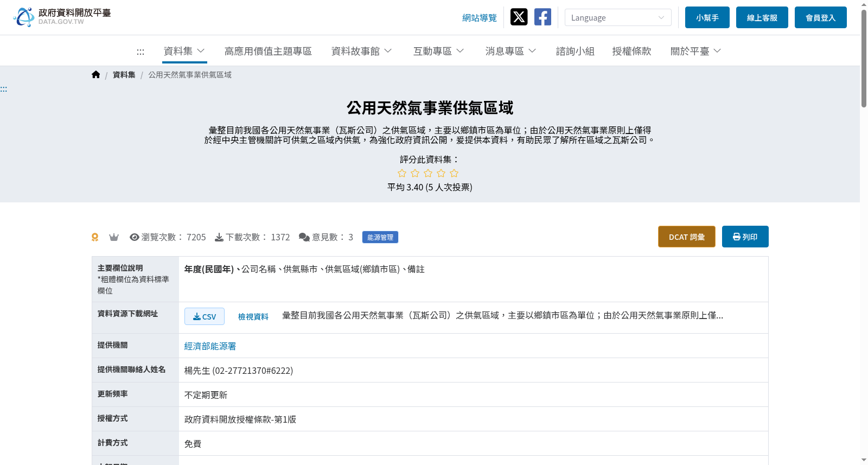Expand the 關於平臺 menu
This screenshot has height=465, width=868.
[695, 51]
